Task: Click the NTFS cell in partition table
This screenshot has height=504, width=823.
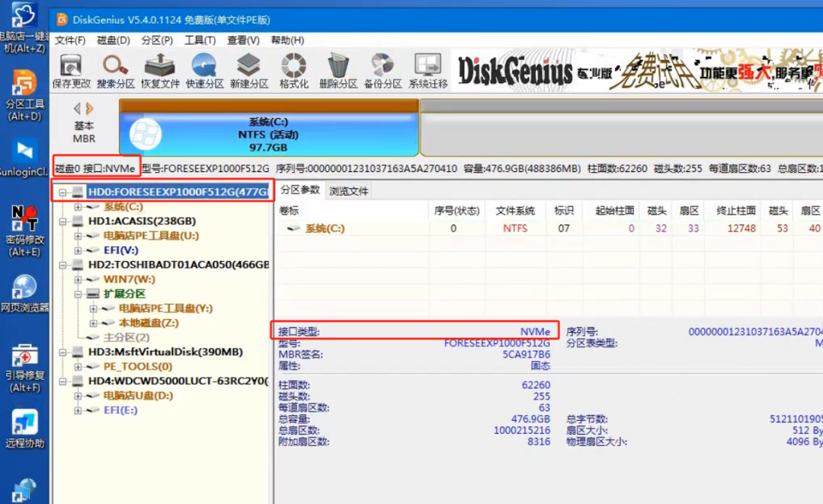Action: [x=515, y=228]
